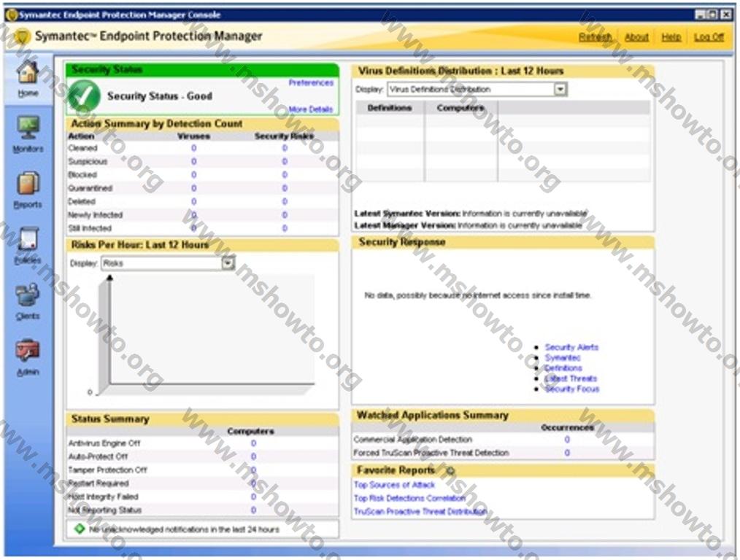
Task: Click the green diamond notifications icon
Action: pos(80,529)
